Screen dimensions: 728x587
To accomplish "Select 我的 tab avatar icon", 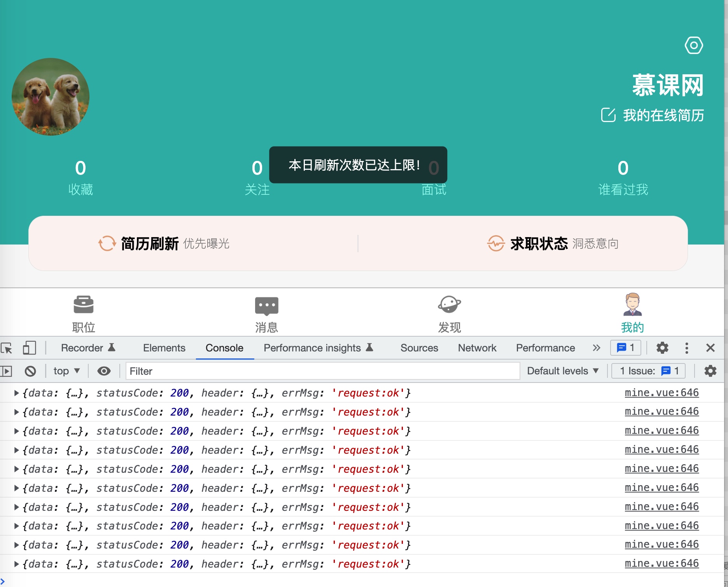I will coord(633,304).
